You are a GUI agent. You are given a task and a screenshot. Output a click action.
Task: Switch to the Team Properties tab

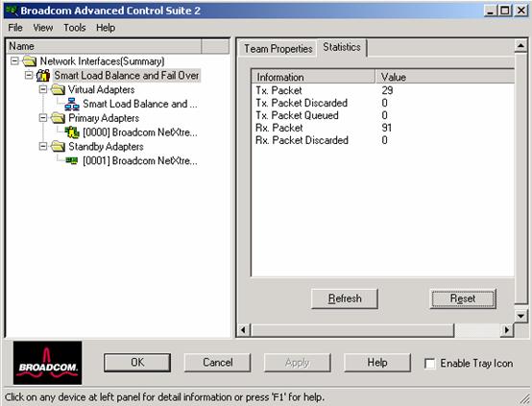(278, 49)
